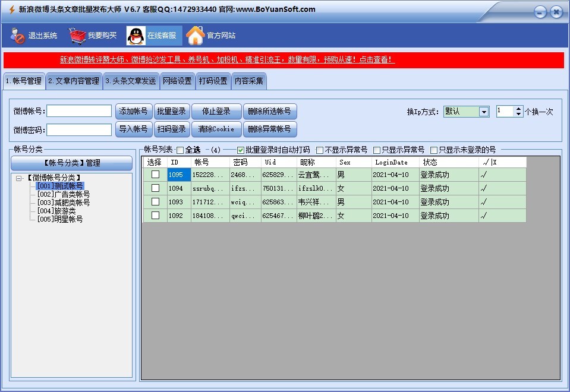Switch to the 2.文章内容管理 tab

74,81
